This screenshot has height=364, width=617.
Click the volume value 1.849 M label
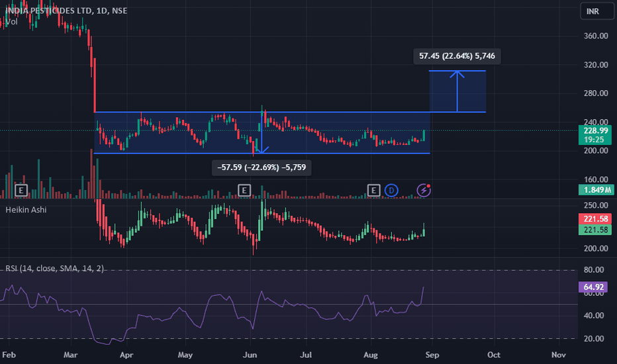pyautogui.click(x=596, y=190)
